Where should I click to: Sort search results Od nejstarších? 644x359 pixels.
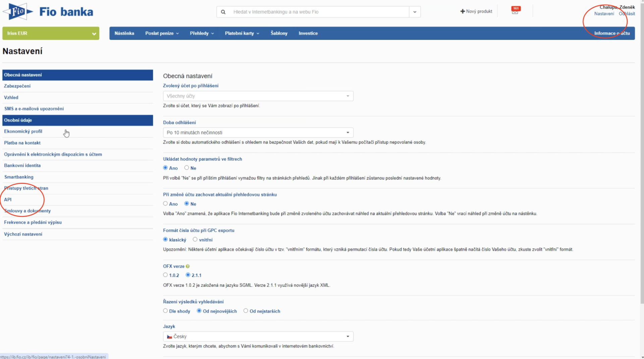pyautogui.click(x=246, y=311)
